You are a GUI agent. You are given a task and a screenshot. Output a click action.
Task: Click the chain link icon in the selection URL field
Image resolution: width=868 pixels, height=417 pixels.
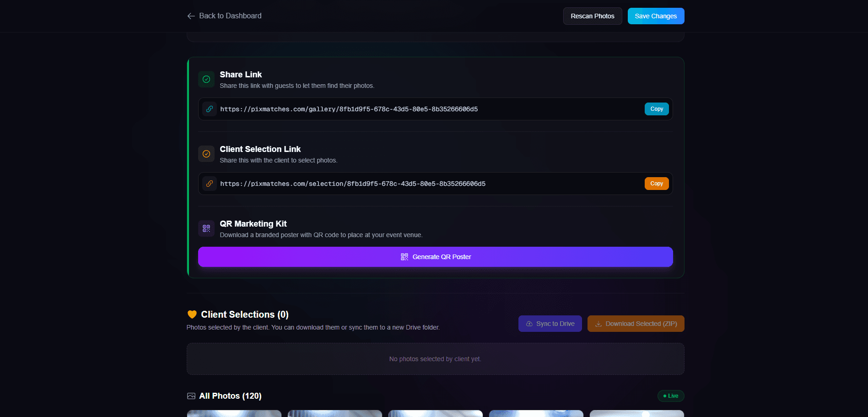209,183
